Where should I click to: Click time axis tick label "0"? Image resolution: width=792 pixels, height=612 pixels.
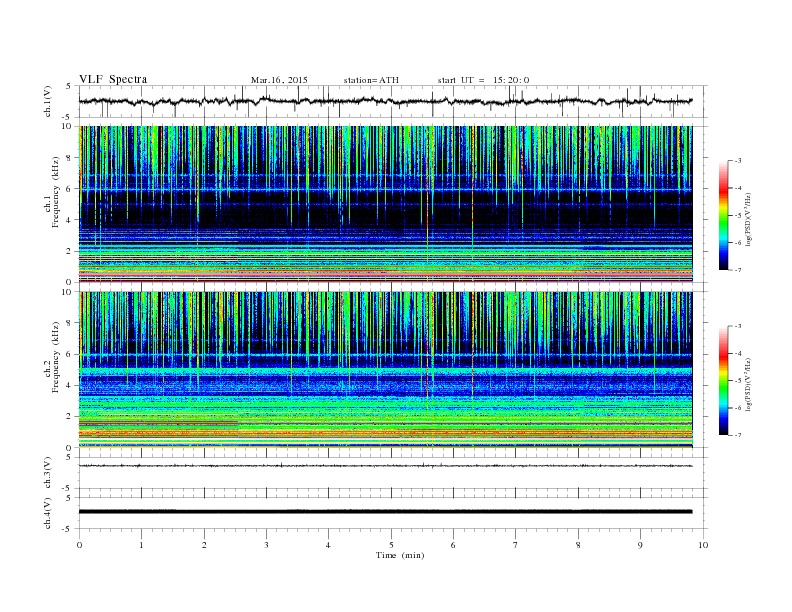[79, 545]
